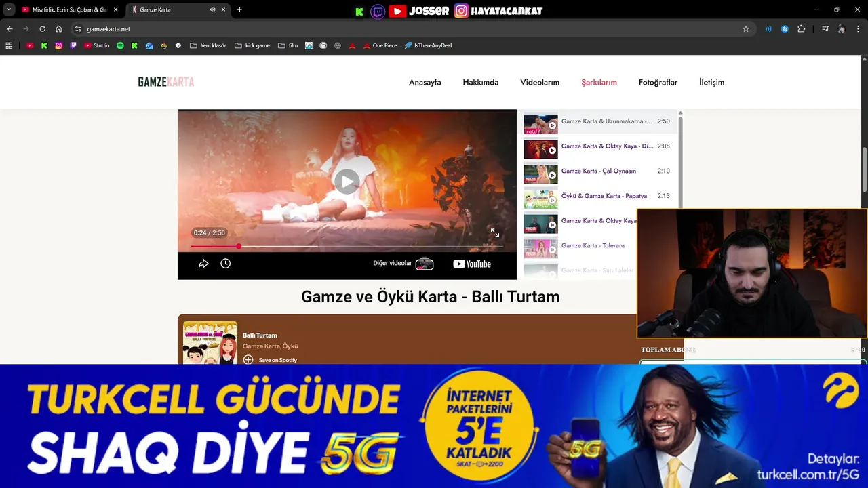
Task: Open the IsThereAnyDeal bookmark
Action: click(428, 45)
